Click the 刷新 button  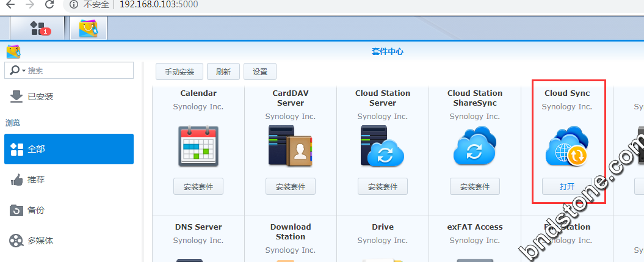click(x=223, y=71)
